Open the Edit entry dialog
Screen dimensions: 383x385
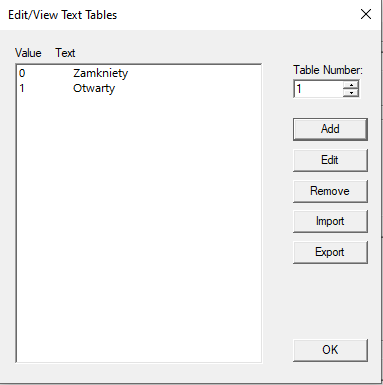(330, 160)
